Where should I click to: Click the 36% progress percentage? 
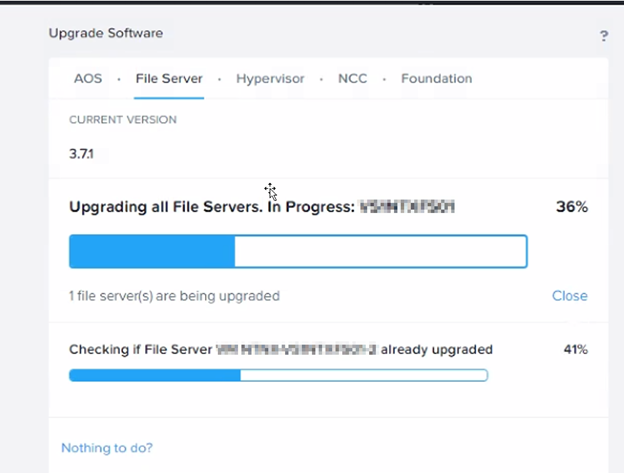pyautogui.click(x=572, y=206)
